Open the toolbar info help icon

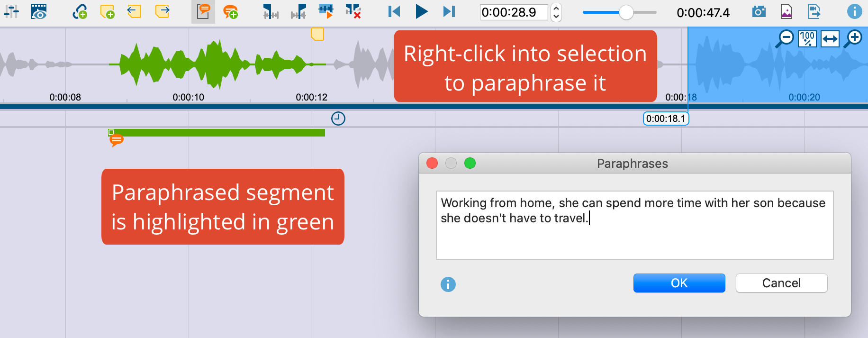click(x=855, y=11)
